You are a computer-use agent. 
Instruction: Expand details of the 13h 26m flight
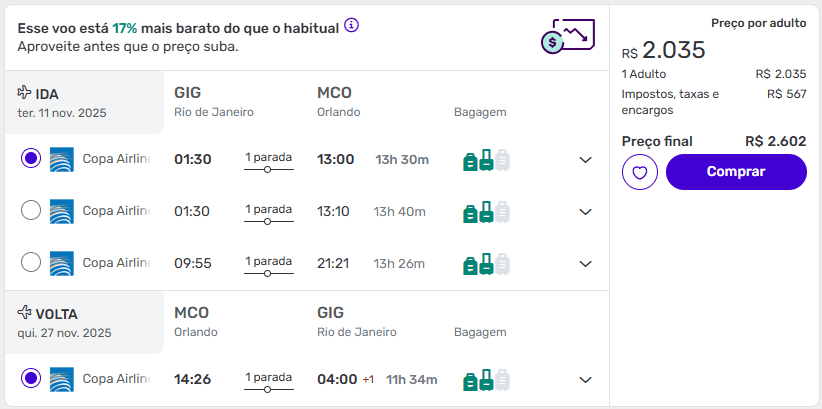click(586, 264)
